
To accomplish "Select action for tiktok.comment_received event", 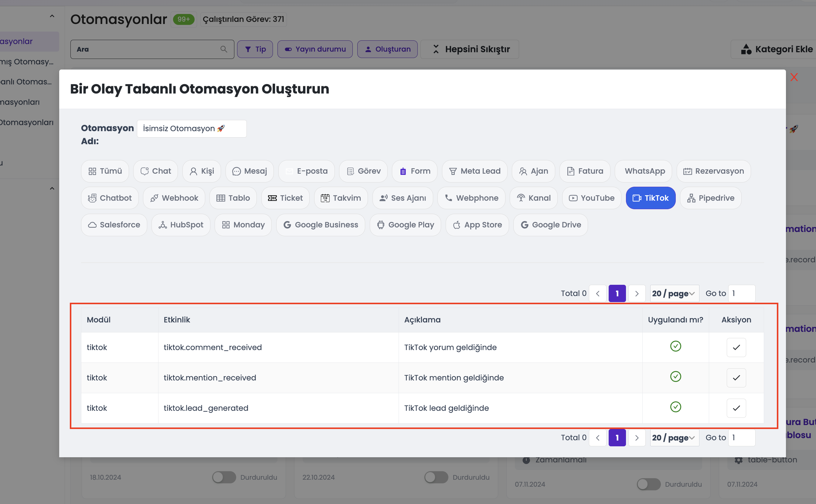I will [736, 347].
